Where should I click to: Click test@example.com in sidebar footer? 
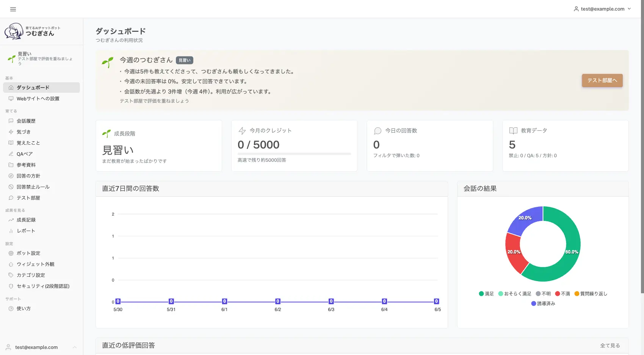point(36,347)
